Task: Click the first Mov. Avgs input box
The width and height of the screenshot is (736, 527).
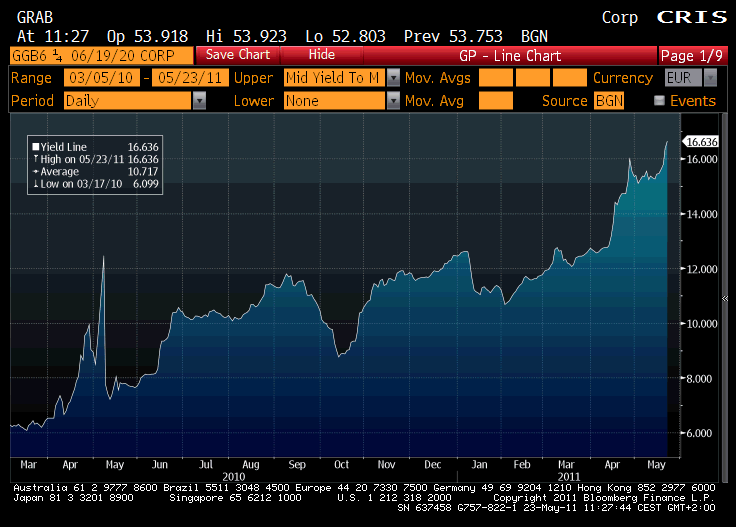Action: (x=496, y=78)
